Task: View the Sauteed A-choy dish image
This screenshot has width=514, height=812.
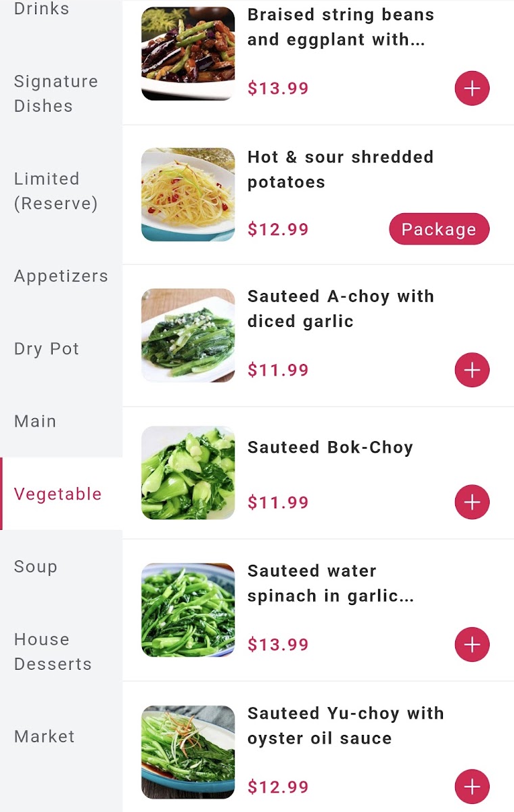Action: click(x=188, y=335)
